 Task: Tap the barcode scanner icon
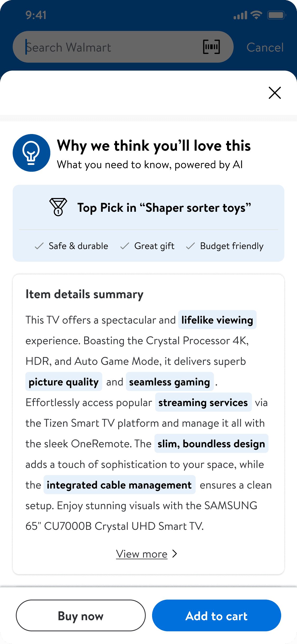[x=211, y=47]
